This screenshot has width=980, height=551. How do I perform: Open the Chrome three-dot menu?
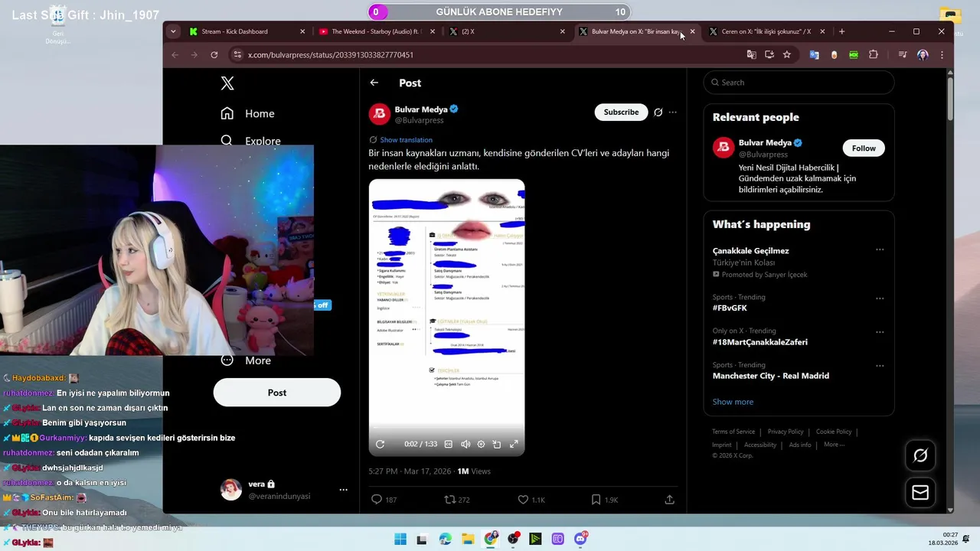[x=942, y=55]
